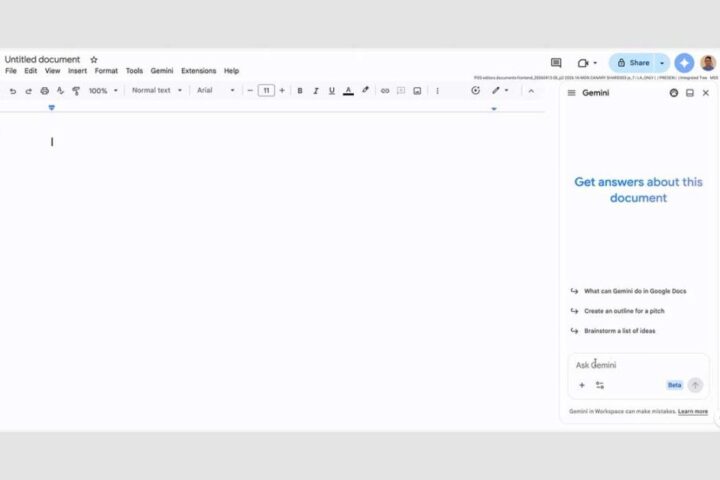Viewport: 720px width, 480px height.
Task: Click the right indent ruler marker
Action: [x=494, y=109]
